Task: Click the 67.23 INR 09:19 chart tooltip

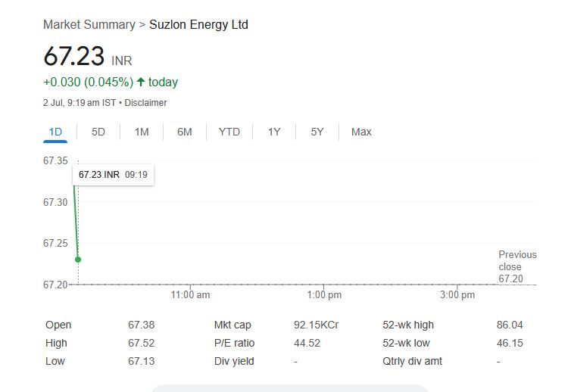Action: 113,175
